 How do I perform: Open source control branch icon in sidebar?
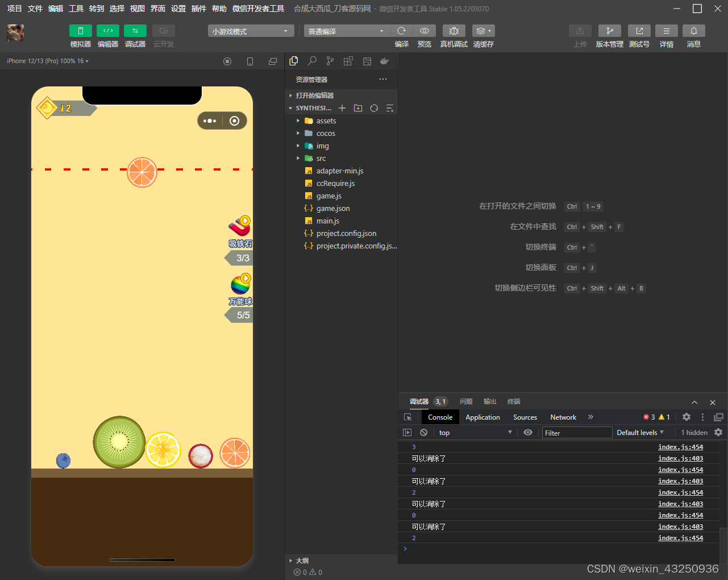[330, 61]
